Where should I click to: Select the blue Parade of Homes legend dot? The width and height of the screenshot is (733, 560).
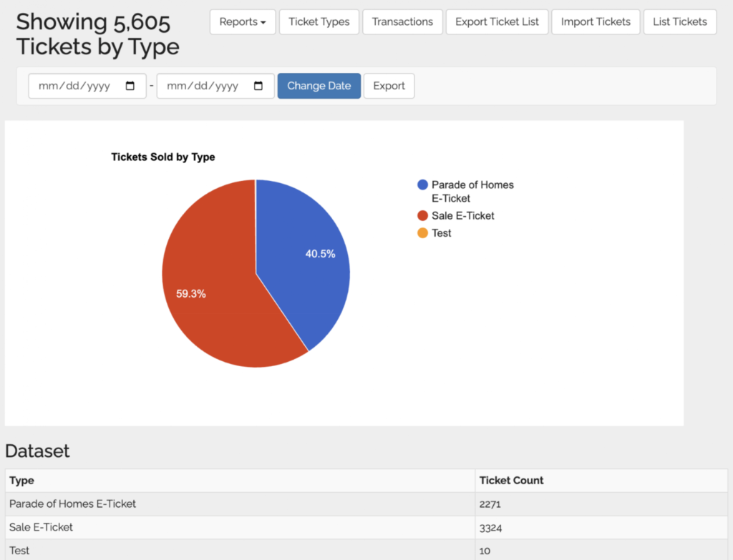(x=422, y=185)
